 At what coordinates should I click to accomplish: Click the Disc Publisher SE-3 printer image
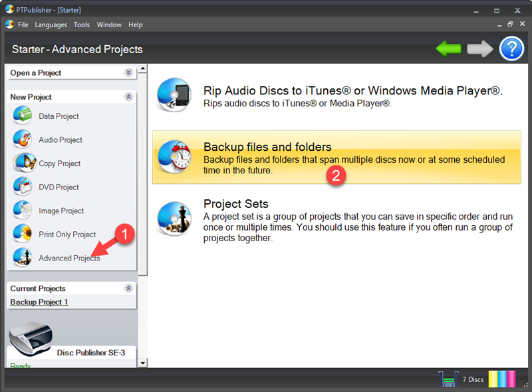(x=31, y=338)
